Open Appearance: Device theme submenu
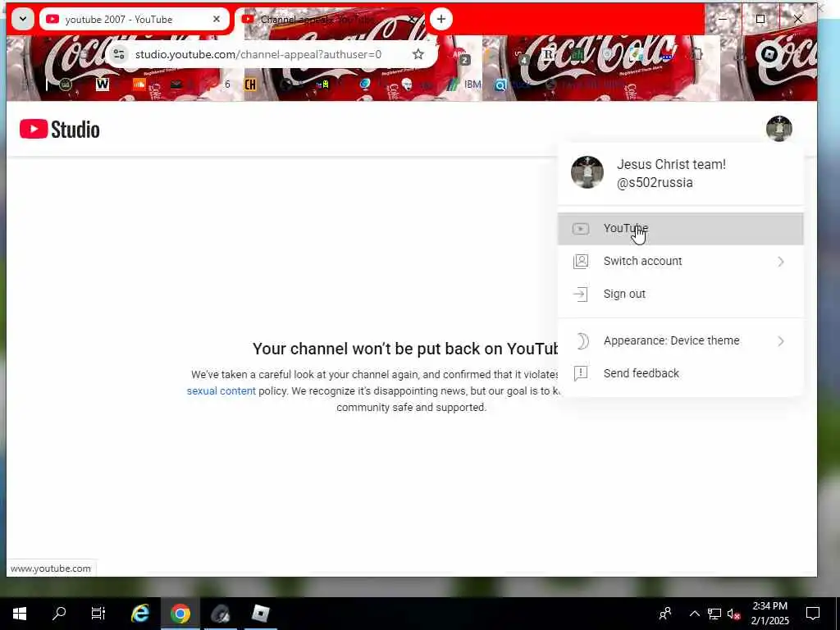The image size is (840, 630). [x=680, y=340]
